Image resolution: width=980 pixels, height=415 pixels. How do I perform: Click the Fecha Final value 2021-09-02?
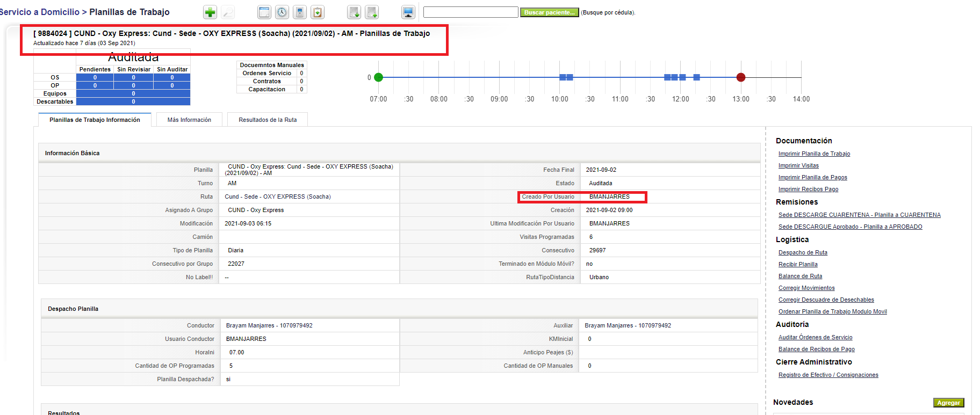601,170
